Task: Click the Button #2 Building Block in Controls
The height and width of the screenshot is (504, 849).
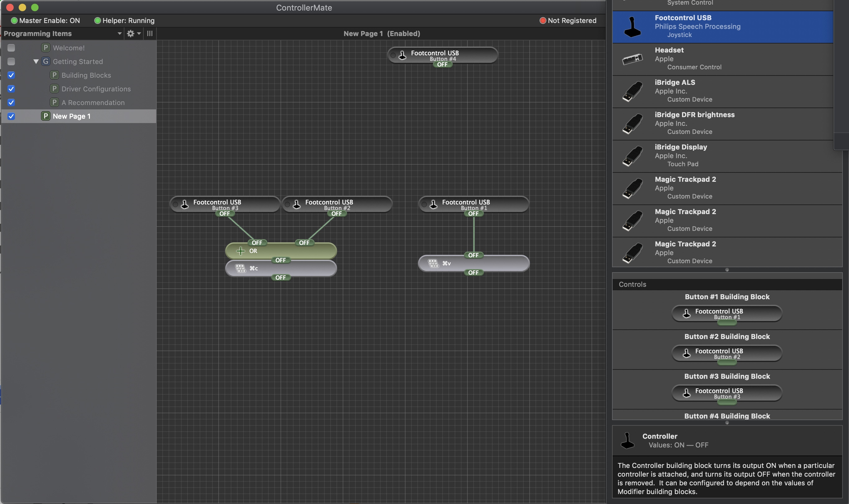Action: click(x=727, y=353)
